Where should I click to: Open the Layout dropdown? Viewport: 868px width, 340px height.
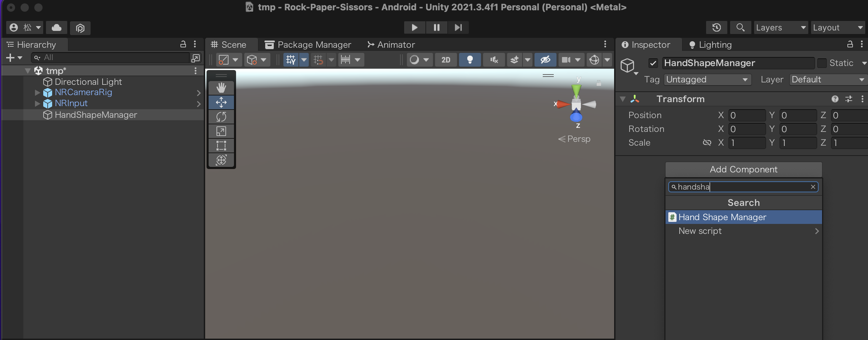coord(838,27)
